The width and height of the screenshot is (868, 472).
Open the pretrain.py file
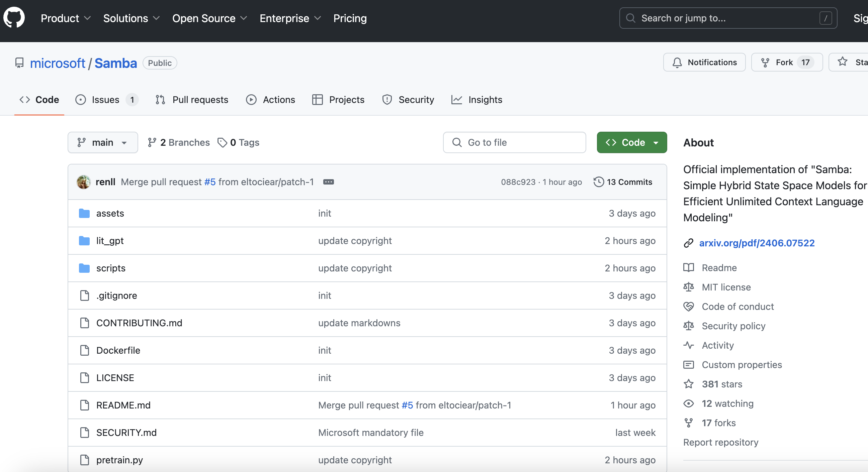(x=119, y=460)
